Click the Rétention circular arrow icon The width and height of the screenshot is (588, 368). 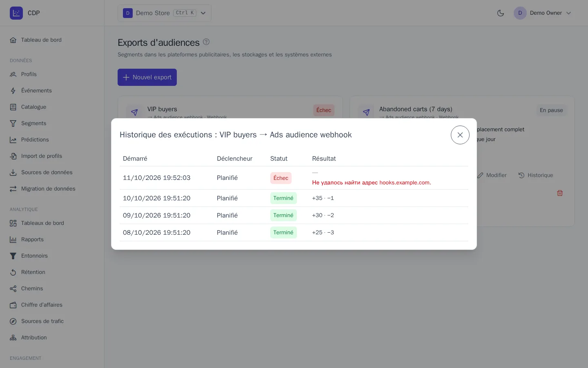13,272
